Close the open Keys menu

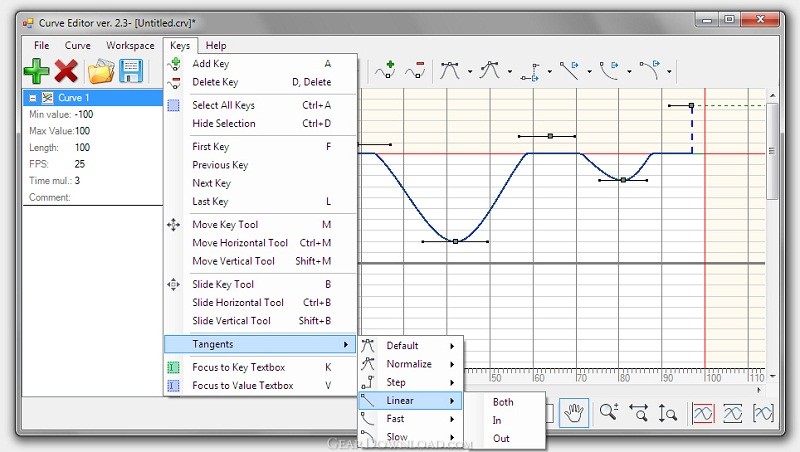[x=180, y=45]
